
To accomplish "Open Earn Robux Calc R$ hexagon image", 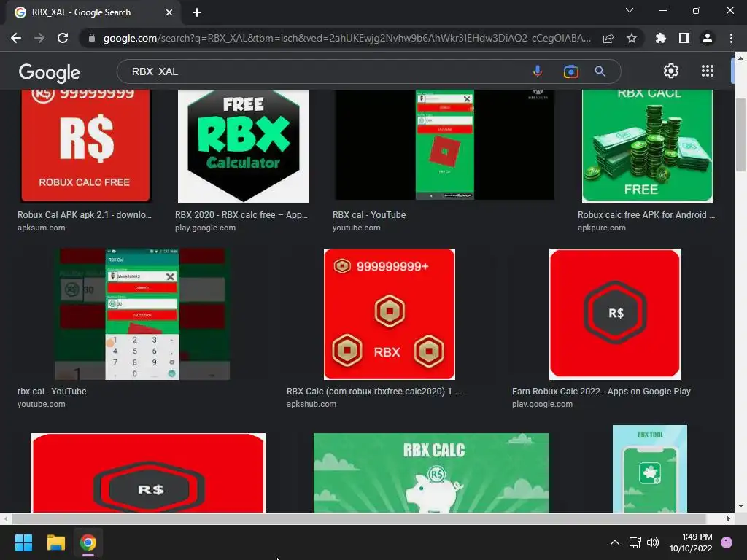I will click(614, 314).
